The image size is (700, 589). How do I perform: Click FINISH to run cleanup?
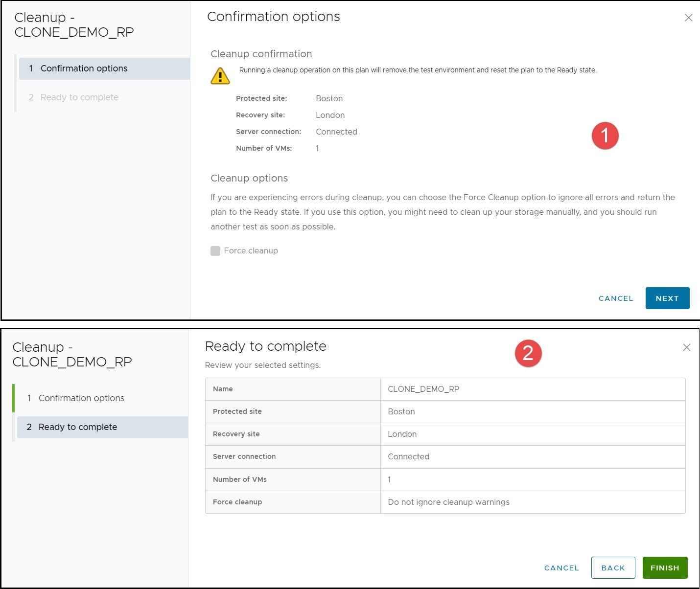click(665, 568)
